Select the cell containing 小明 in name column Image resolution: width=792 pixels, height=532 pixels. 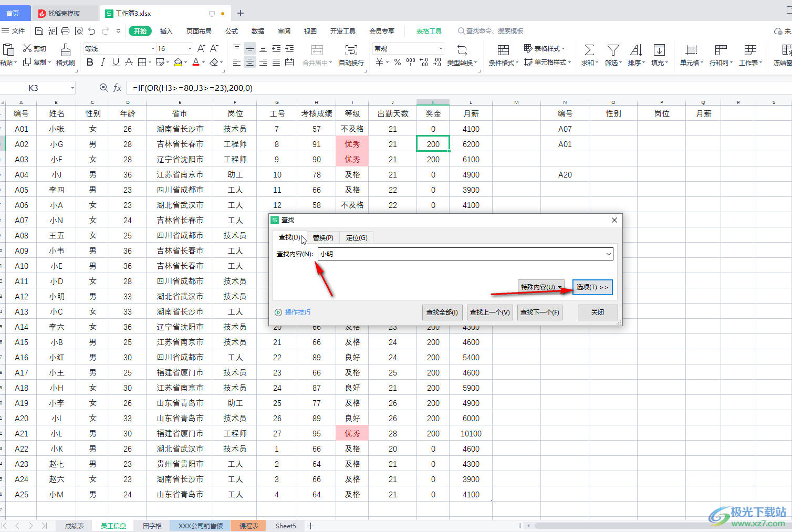click(x=56, y=296)
